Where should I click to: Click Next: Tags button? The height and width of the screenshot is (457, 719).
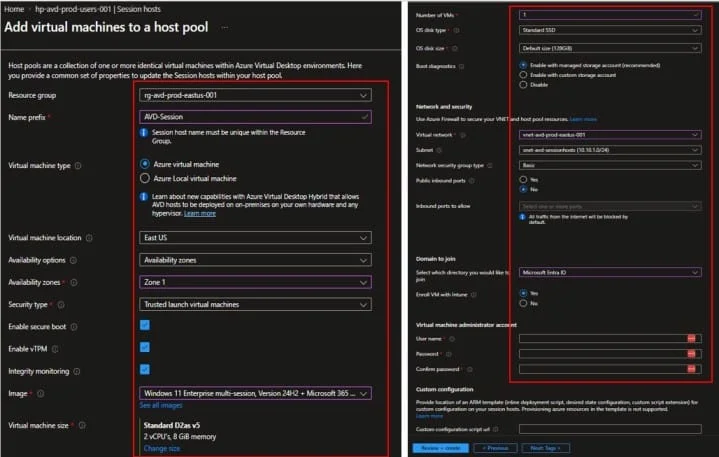(x=546, y=448)
